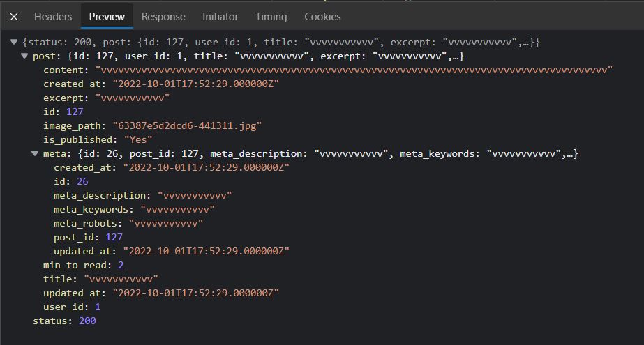The height and width of the screenshot is (345, 644).
Task: Select the Preview tab
Action: point(107,17)
